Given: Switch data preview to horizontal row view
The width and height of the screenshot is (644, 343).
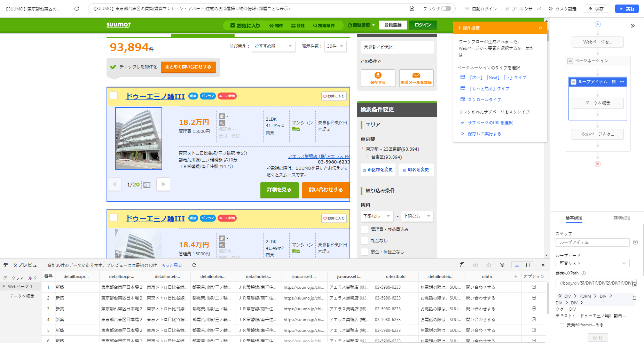Looking at the screenshot, I should pos(517,265).
